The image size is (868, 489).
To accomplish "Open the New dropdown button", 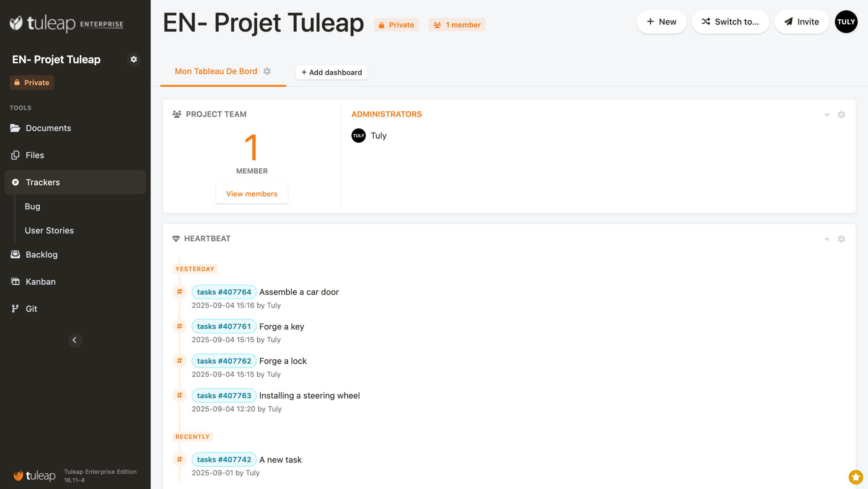I will click(662, 22).
